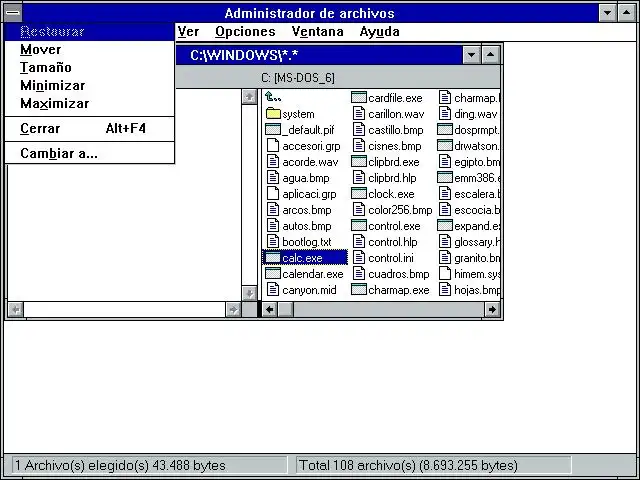Click the acorde.wav document icon
The width and height of the screenshot is (640, 480).
click(x=273, y=161)
